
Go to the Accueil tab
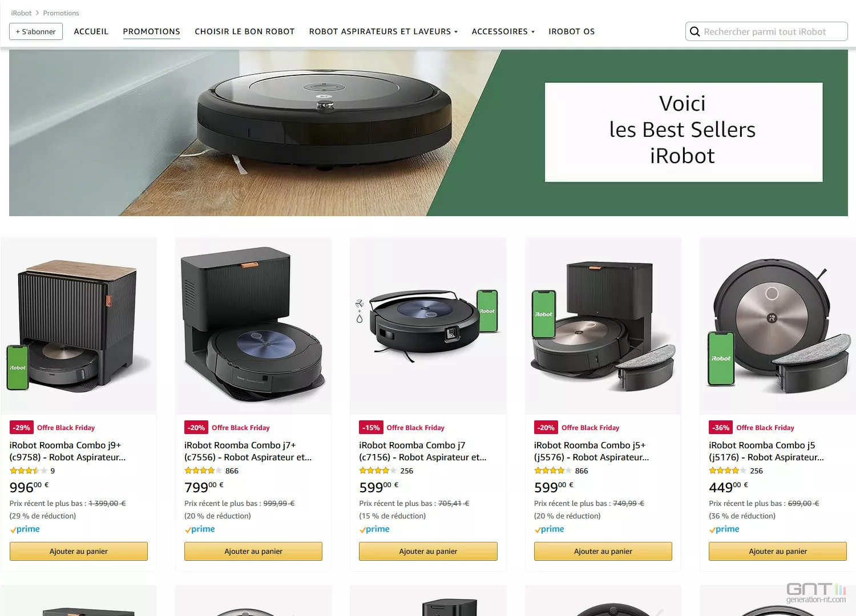91,31
